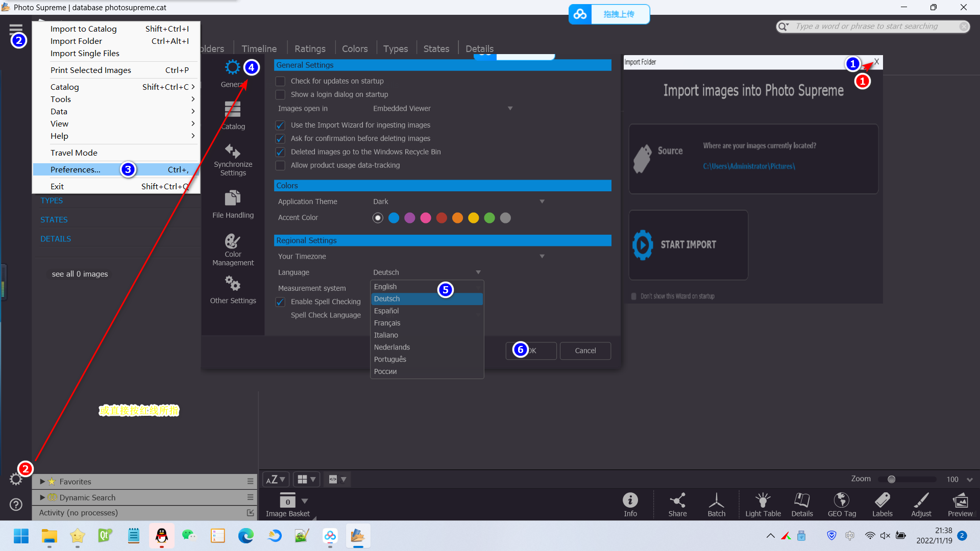Viewport: 980px width, 551px height.
Task: Enable Show a login dialog on startup
Action: click(x=280, y=95)
